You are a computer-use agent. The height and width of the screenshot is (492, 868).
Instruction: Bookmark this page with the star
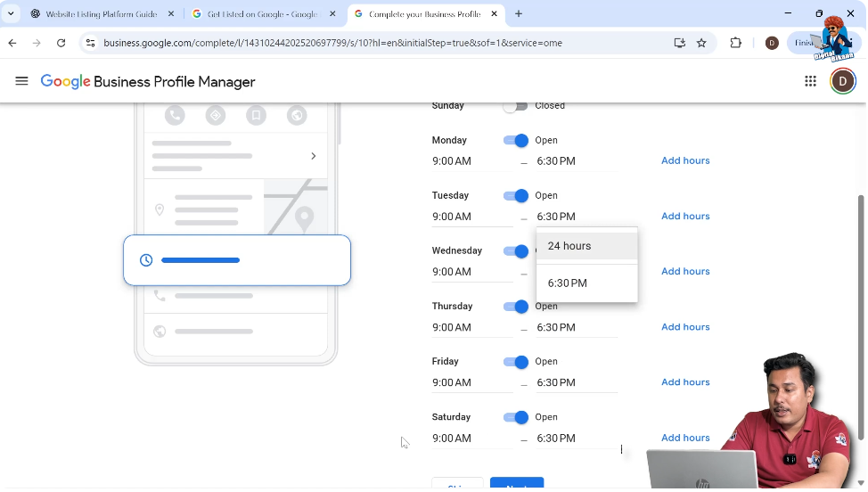[701, 43]
